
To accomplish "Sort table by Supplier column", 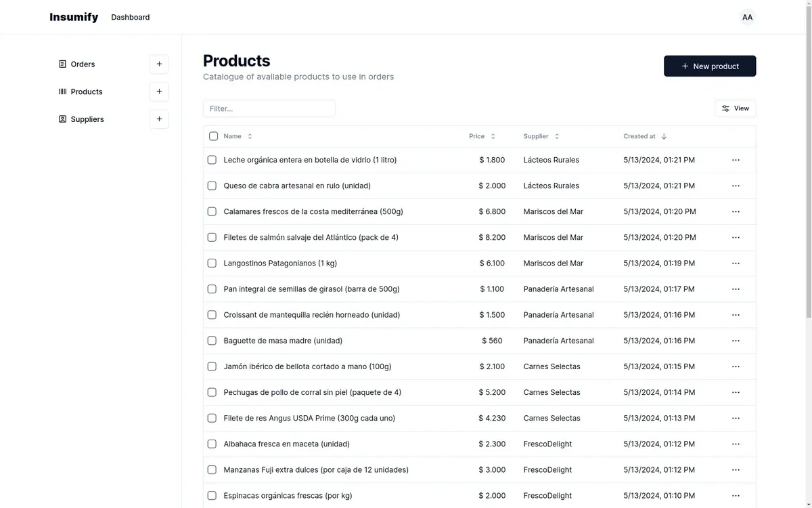I will (541, 136).
